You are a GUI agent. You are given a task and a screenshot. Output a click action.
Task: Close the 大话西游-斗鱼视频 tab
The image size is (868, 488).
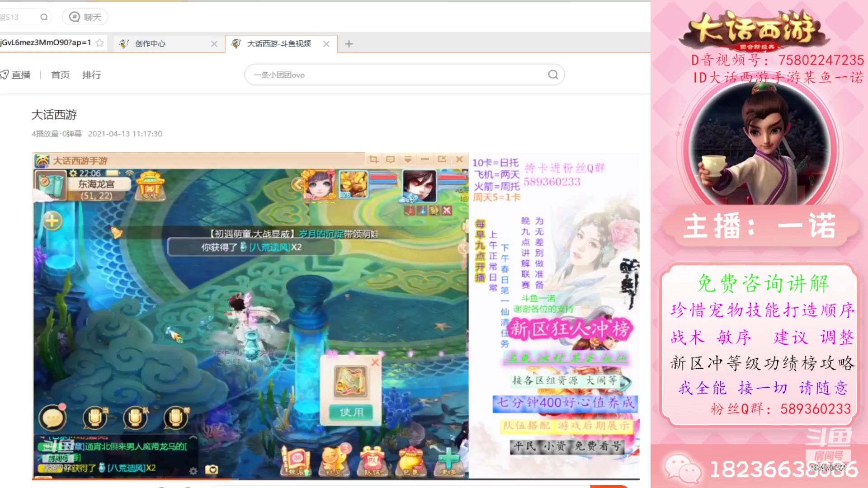[x=326, y=44]
